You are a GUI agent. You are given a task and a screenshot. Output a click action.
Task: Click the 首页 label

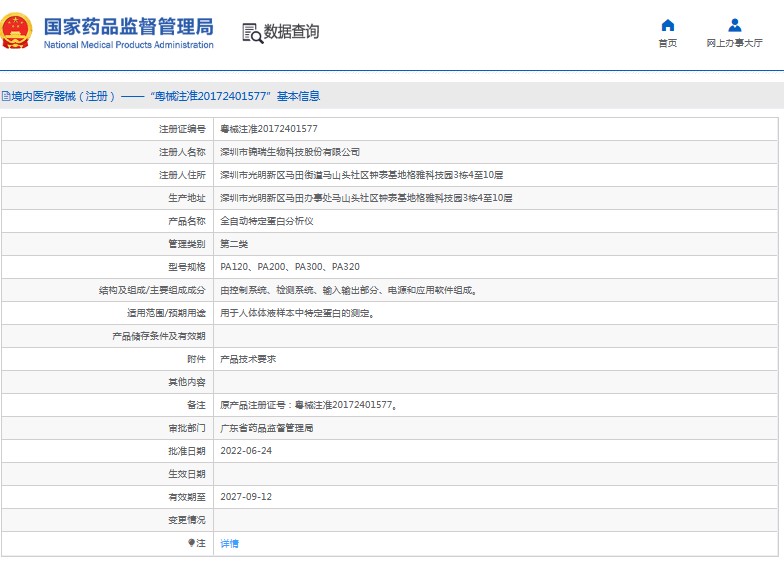668,43
